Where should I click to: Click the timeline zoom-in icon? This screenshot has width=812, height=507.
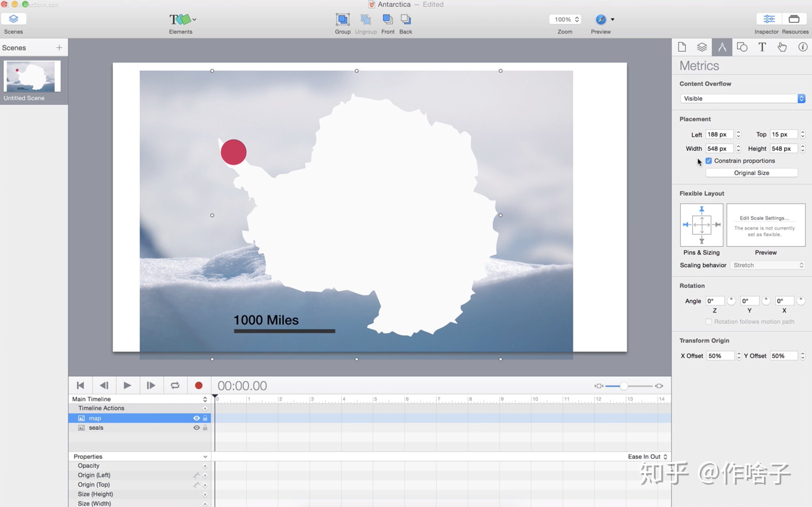659,386
